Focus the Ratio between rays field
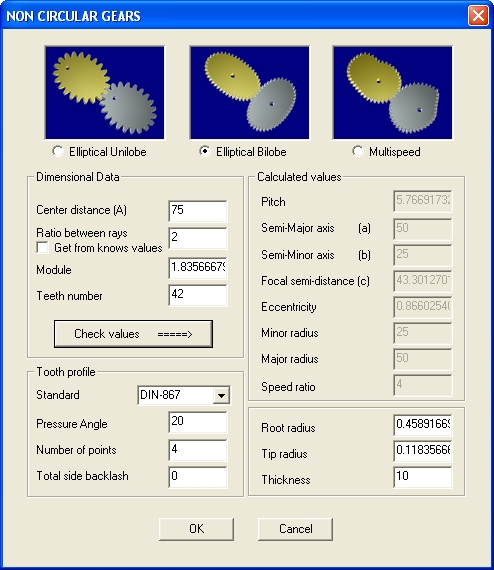Viewport: 494px width, 570px height. click(198, 238)
